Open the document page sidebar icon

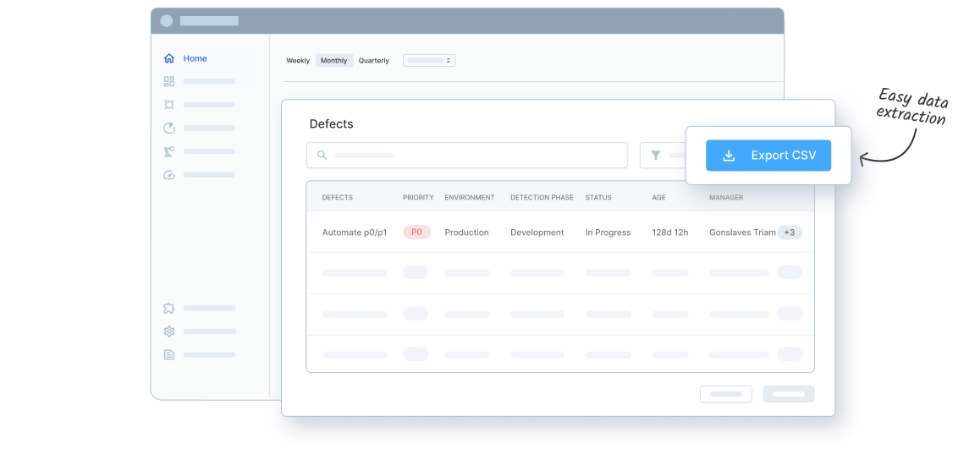coord(168,354)
